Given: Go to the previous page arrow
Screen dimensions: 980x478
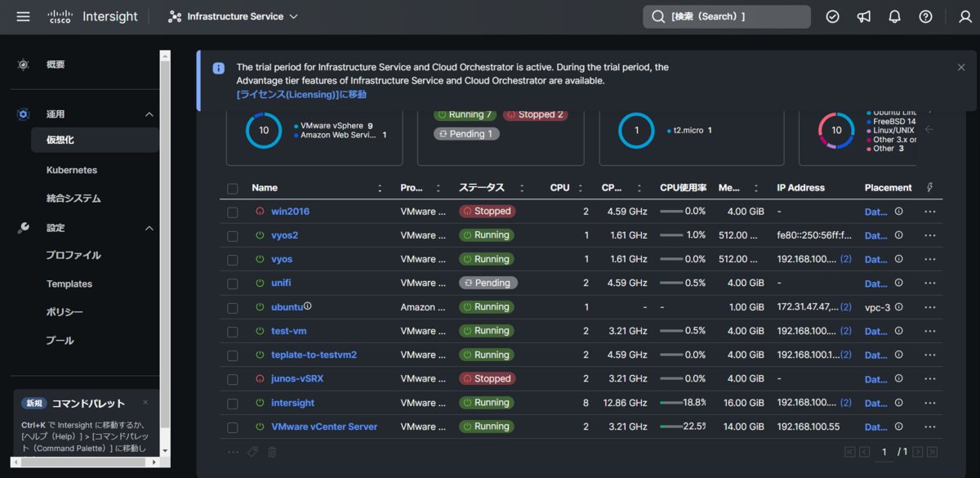Looking at the screenshot, I should pos(864,452).
